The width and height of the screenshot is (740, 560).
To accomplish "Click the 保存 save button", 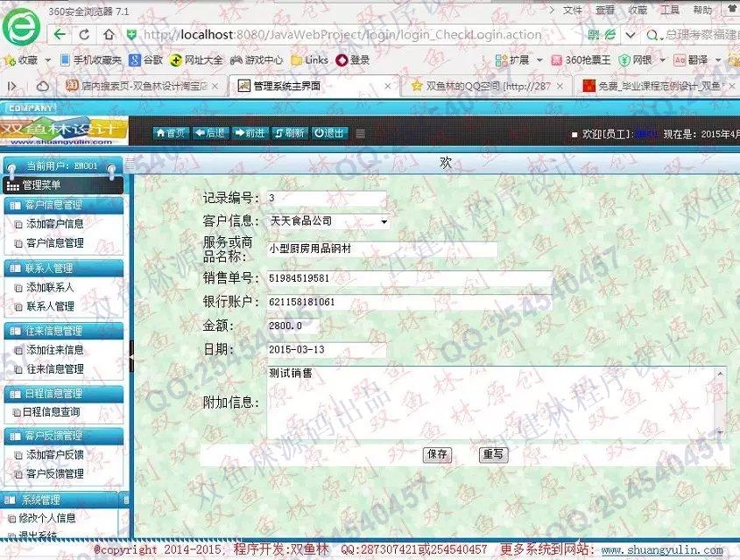I will coord(436,454).
